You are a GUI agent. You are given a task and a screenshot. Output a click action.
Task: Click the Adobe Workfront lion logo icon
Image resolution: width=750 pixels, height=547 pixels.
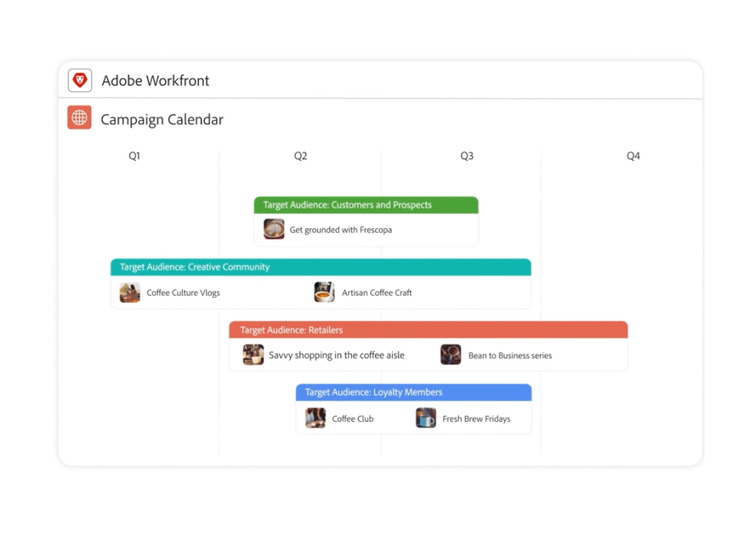coord(80,80)
